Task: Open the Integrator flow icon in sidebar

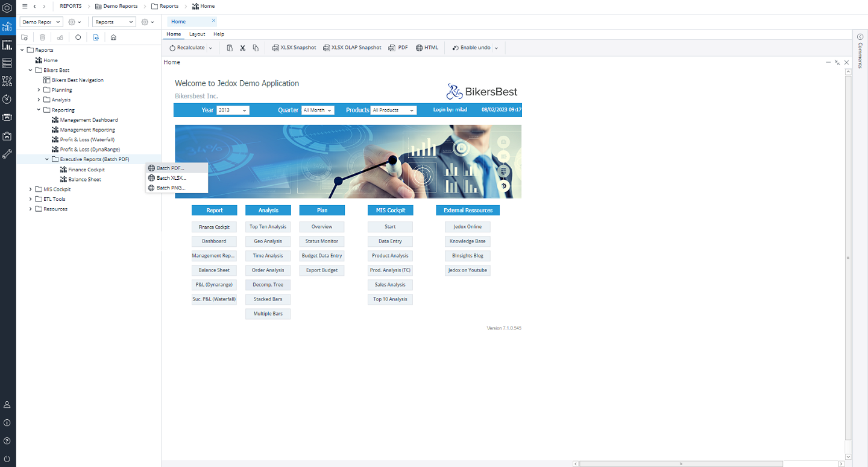Action: point(7,81)
